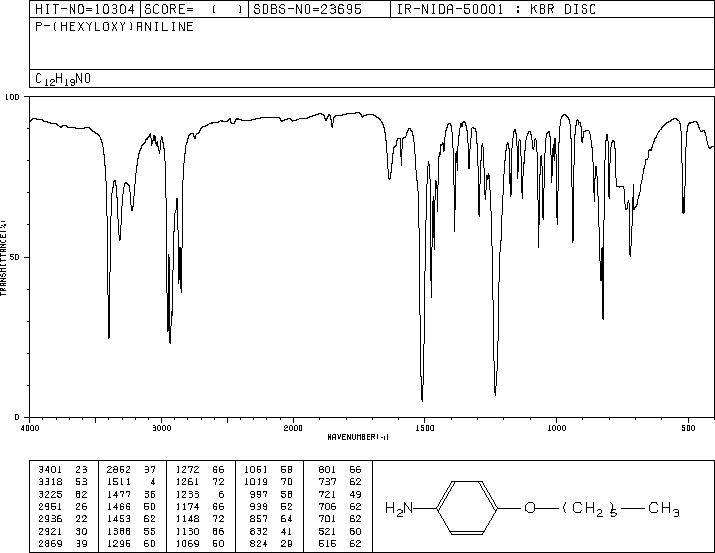The image size is (715, 553).
Task: Select the 3401 entry in the peak table
Action: tap(50, 470)
